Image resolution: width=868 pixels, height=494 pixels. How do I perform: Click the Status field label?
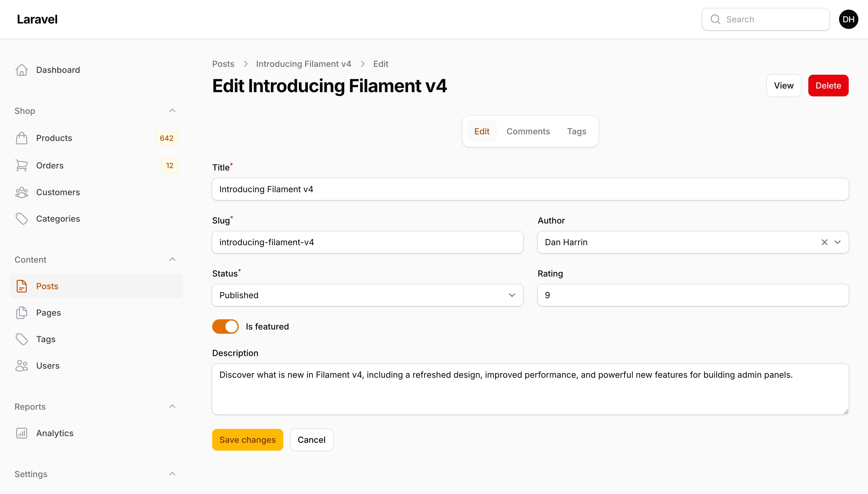coord(225,274)
